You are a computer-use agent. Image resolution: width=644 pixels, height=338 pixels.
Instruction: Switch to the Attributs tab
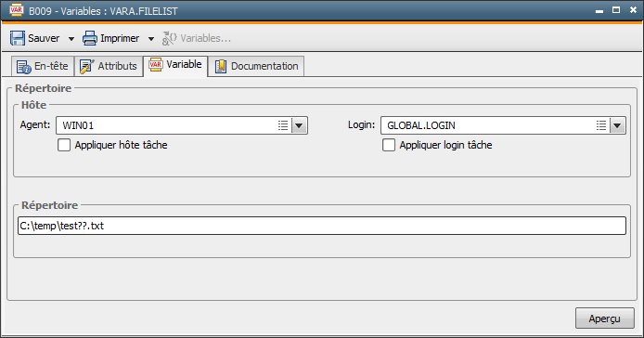pyautogui.click(x=109, y=66)
